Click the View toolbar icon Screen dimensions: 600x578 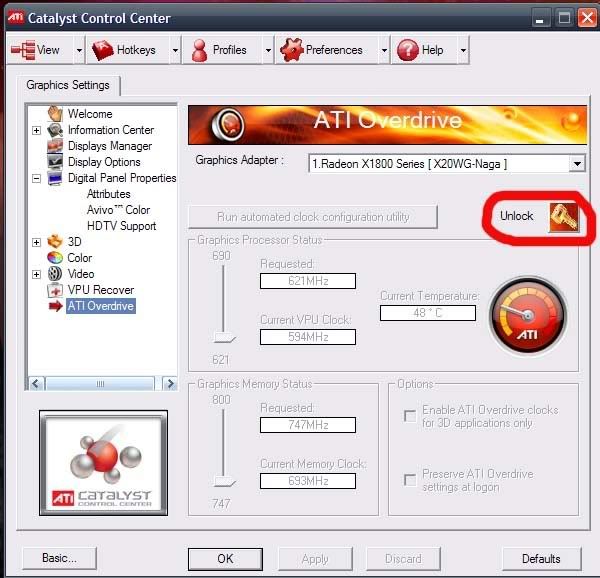[x=23, y=50]
